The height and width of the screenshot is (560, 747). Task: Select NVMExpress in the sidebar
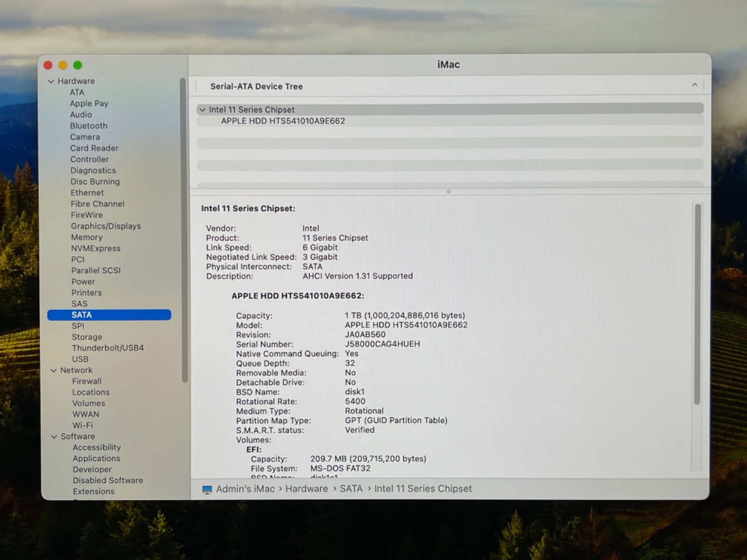tap(96, 248)
